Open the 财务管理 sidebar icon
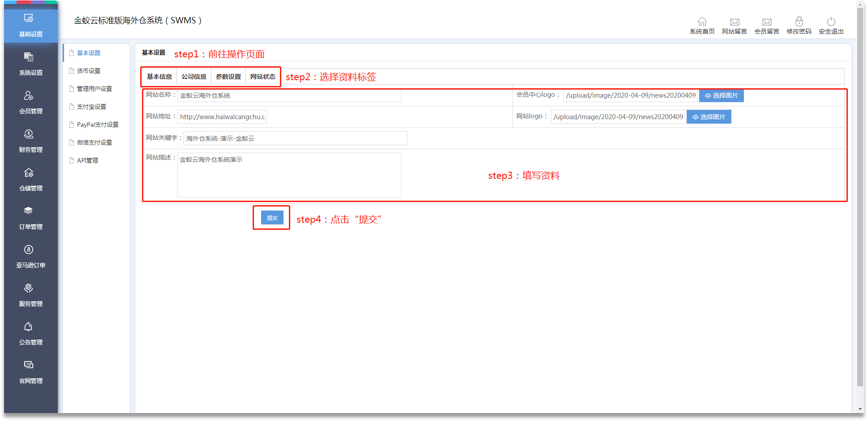 pos(29,134)
